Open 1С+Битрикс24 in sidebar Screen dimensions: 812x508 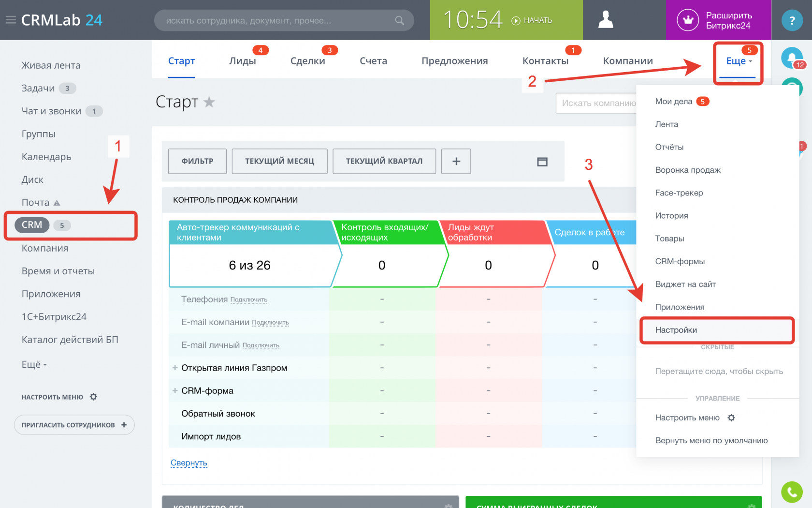(54, 316)
